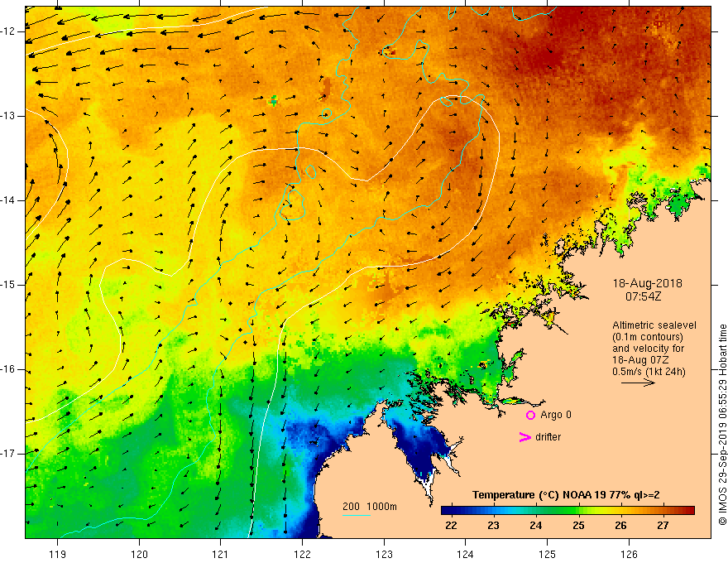Click the longitude axis label 125
This screenshot has width=728, height=563.
click(548, 554)
